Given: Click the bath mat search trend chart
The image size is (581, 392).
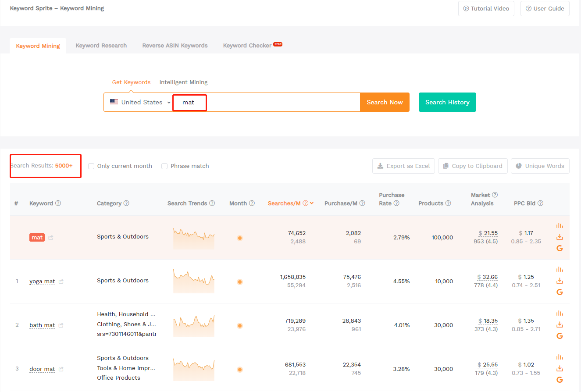Looking at the screenshot, I should [x=194, y=325].
